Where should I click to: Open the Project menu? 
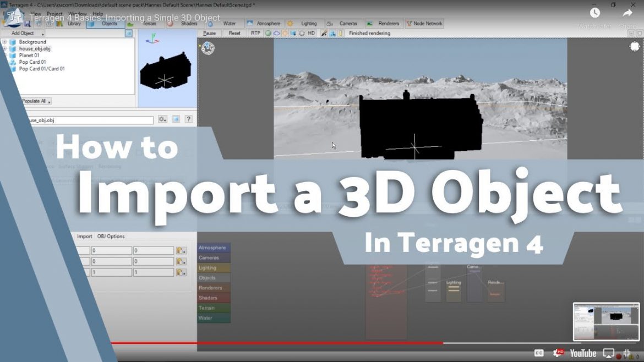(55, 14)
